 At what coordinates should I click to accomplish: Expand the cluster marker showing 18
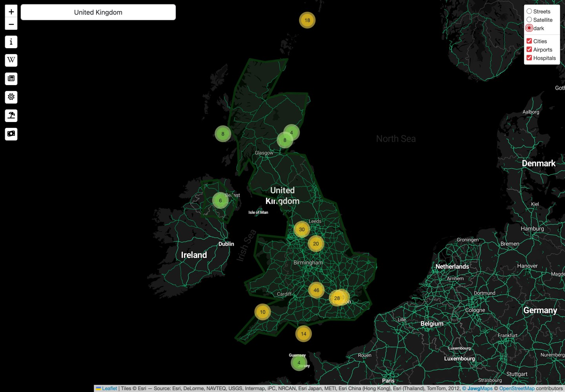click(307, 20)
